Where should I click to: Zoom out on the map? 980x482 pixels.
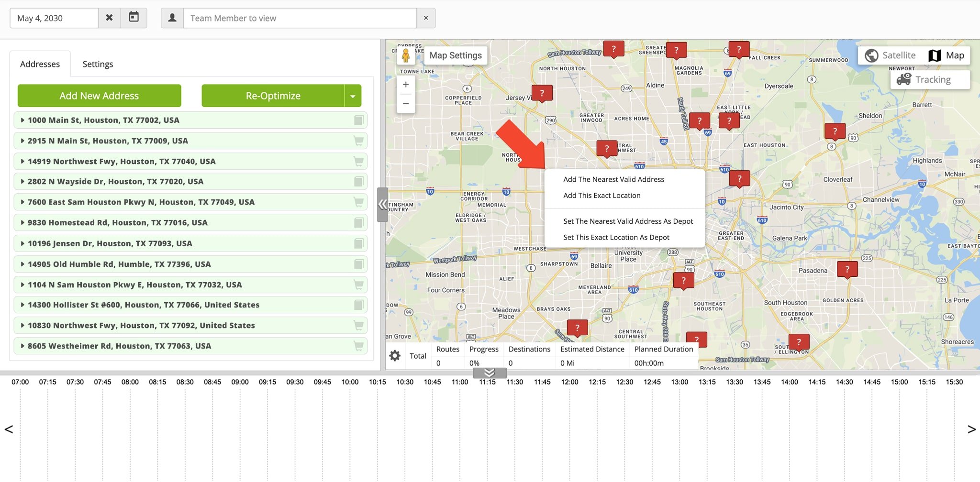pos(406,103)
